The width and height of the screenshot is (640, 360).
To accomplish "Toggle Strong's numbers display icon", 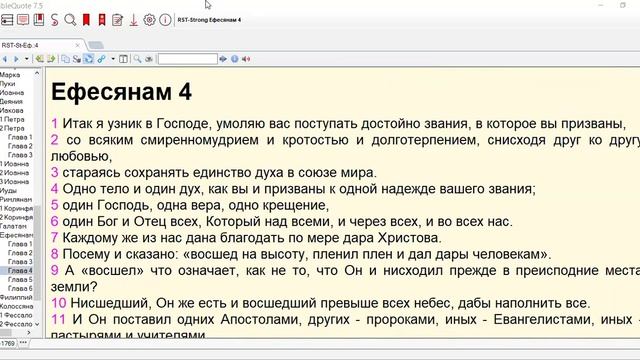I will (x=77, y=59).
